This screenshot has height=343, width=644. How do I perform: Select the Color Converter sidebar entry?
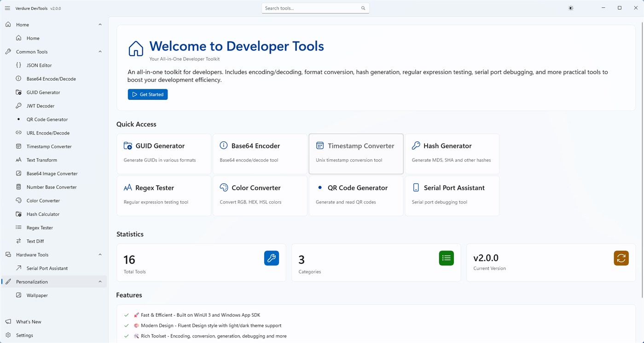(x=42, y=200)
